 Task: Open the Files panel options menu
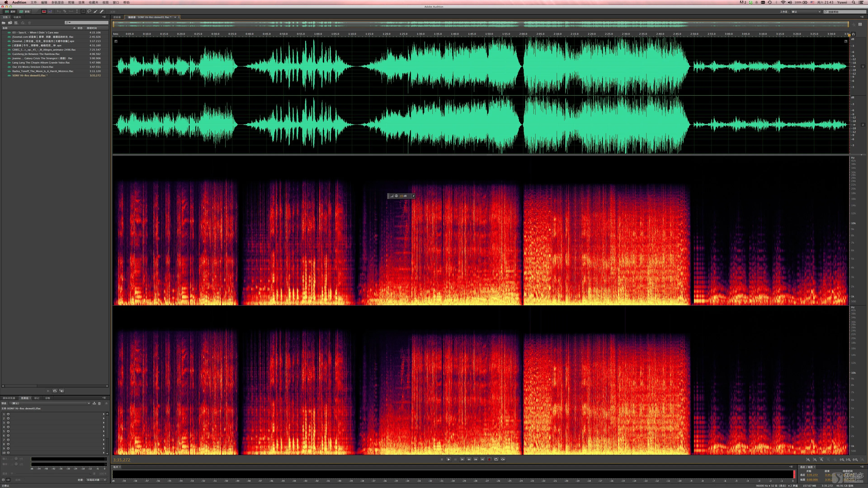pyautogui.click(x=104, y=17)
